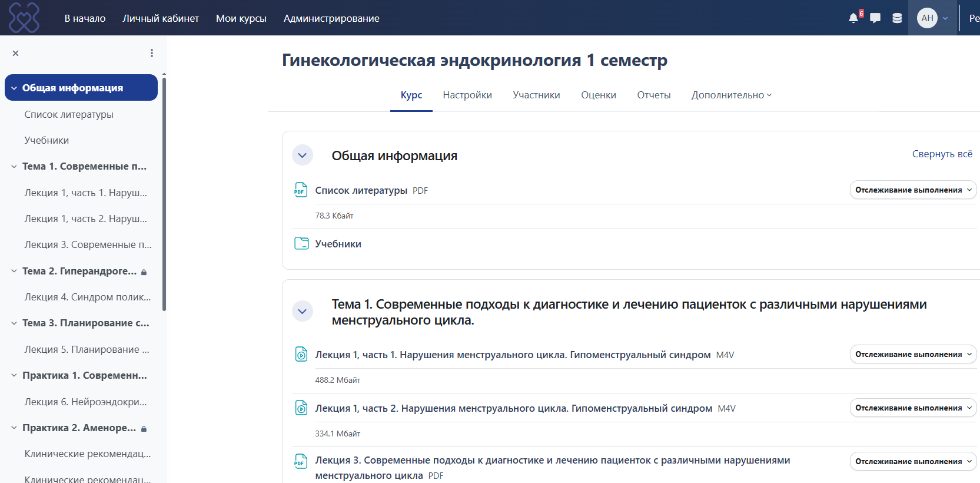This screenshot has height=483, width=980.
Task: Open the Оценки tab
Action: click(x=599, y=95)
